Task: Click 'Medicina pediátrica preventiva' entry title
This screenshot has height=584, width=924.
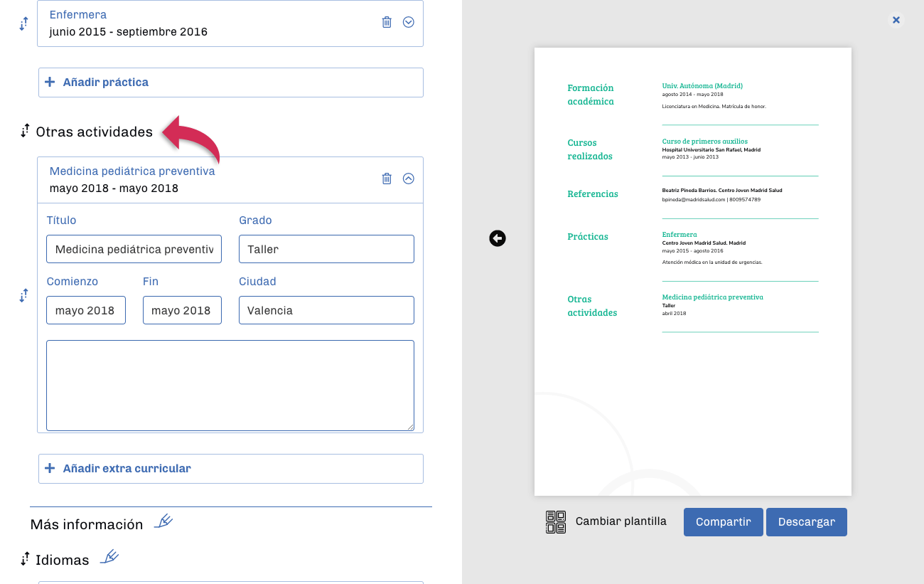Action: point(132,171)
